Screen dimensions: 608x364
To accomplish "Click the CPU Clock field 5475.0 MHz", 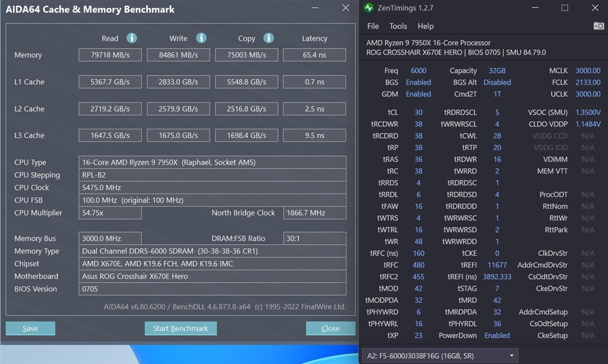I will coord(213,188).
